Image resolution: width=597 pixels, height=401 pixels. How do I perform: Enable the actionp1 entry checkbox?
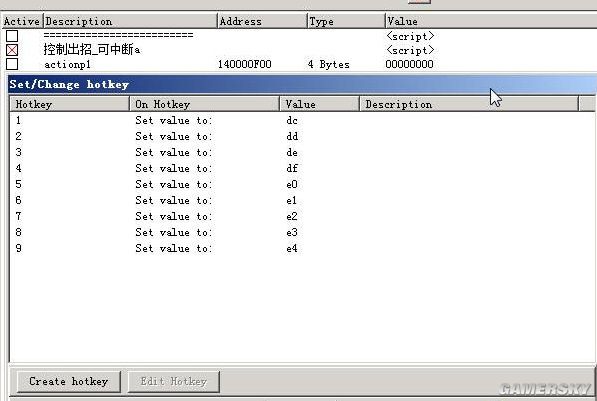click(12, 64)
